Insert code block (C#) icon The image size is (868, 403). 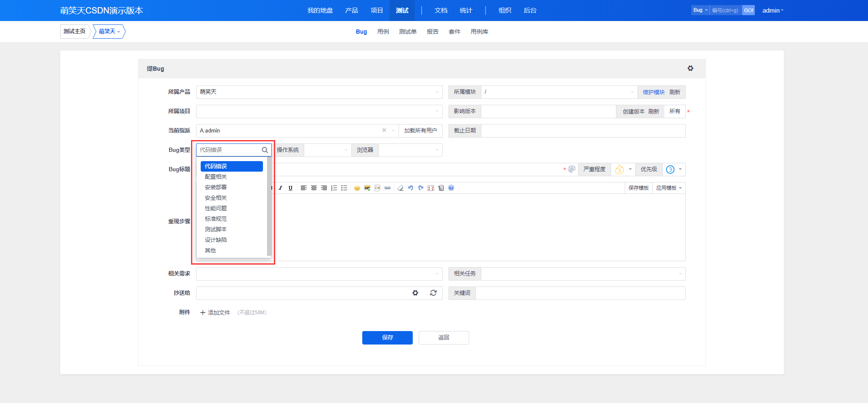(x=377, y=188)
